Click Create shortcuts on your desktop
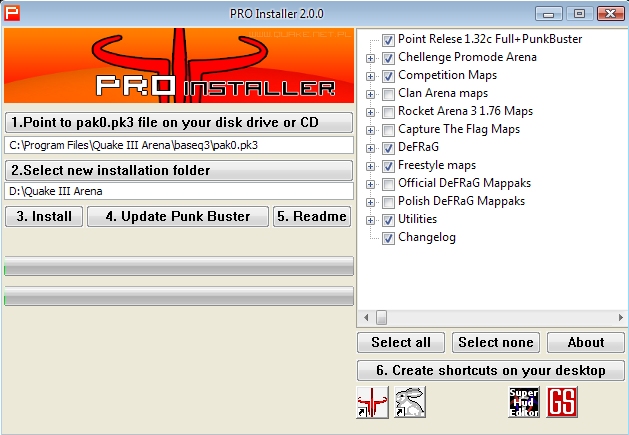Image resolution: width=629 pixels, height=435 pixels. tap(491, 370)
